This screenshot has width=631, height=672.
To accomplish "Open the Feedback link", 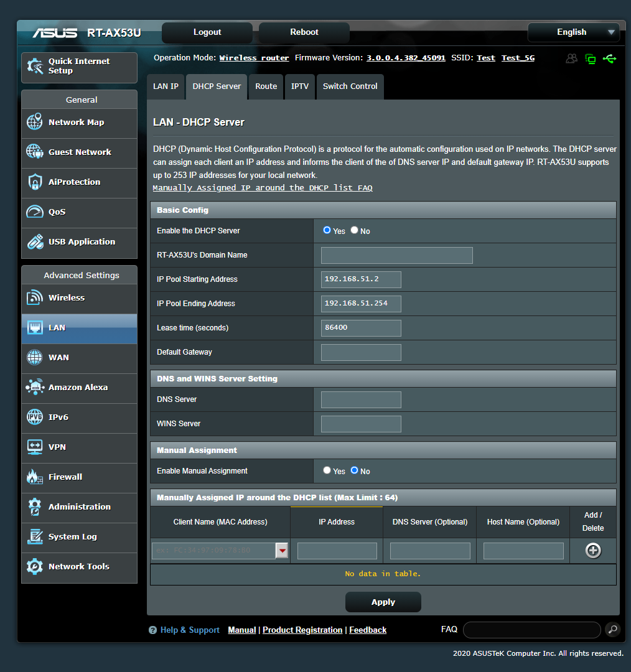I will [x=367, y=630].
